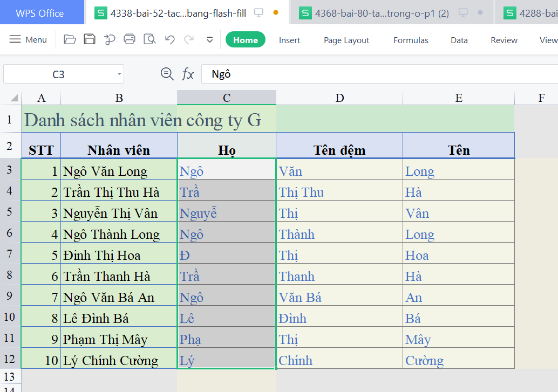Click the Print icon
The height and width of the screenshot is (392, 558).
click(130, 39)
